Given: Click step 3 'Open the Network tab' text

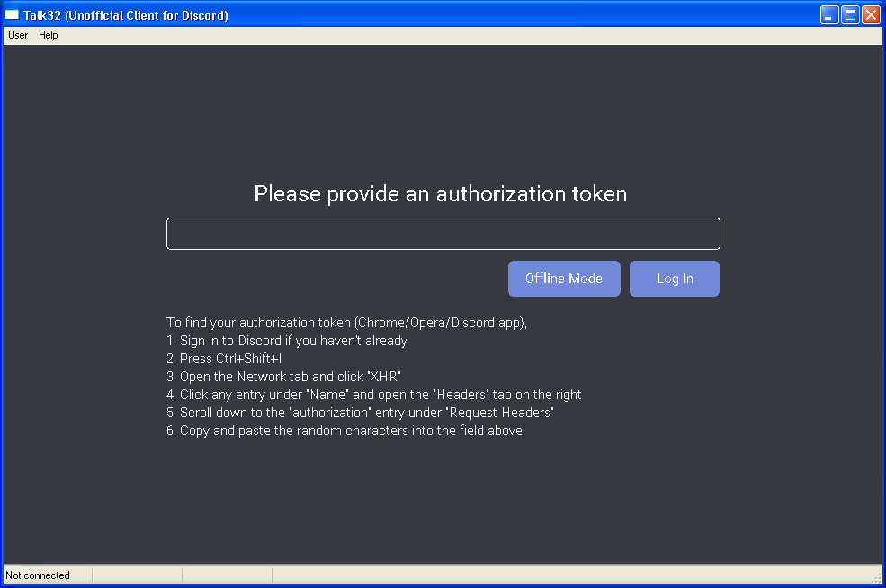Looking at the screenshot, I should (x=283, y=377).
